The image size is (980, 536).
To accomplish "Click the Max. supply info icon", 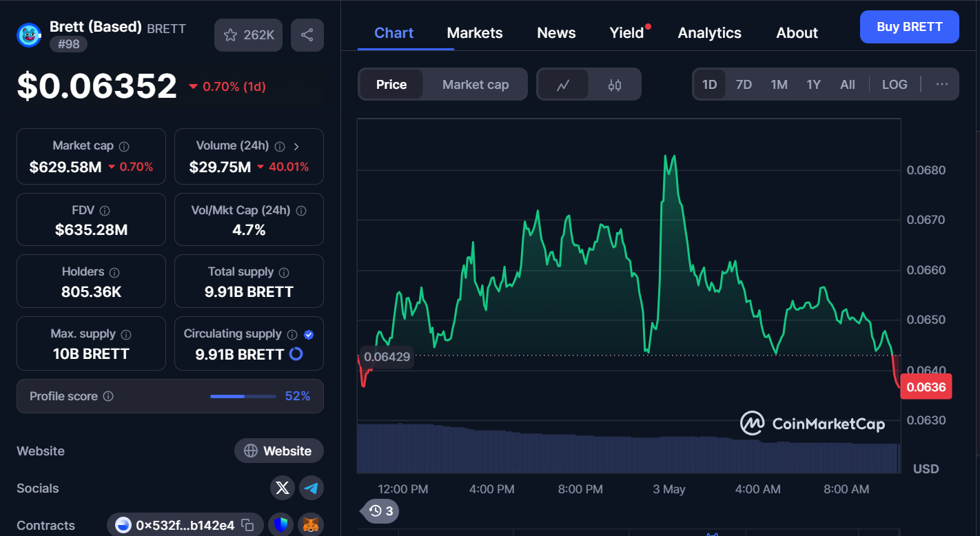I will pyautogui.click(x=126, y=334).
